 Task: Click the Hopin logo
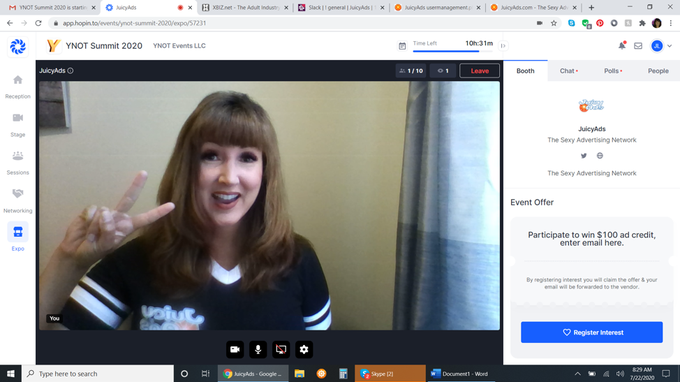(x=18, y=46)
